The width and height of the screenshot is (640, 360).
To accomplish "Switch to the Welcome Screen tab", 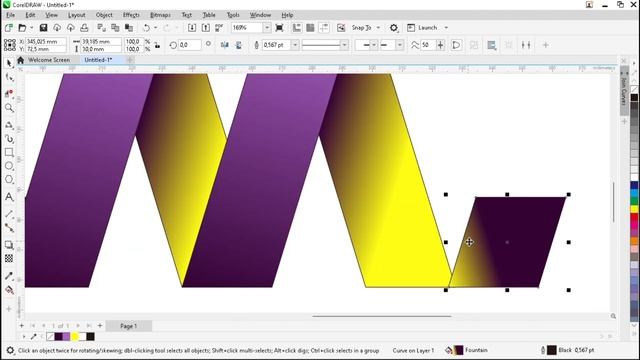I will pyautogui.click(x=49, y=60).
